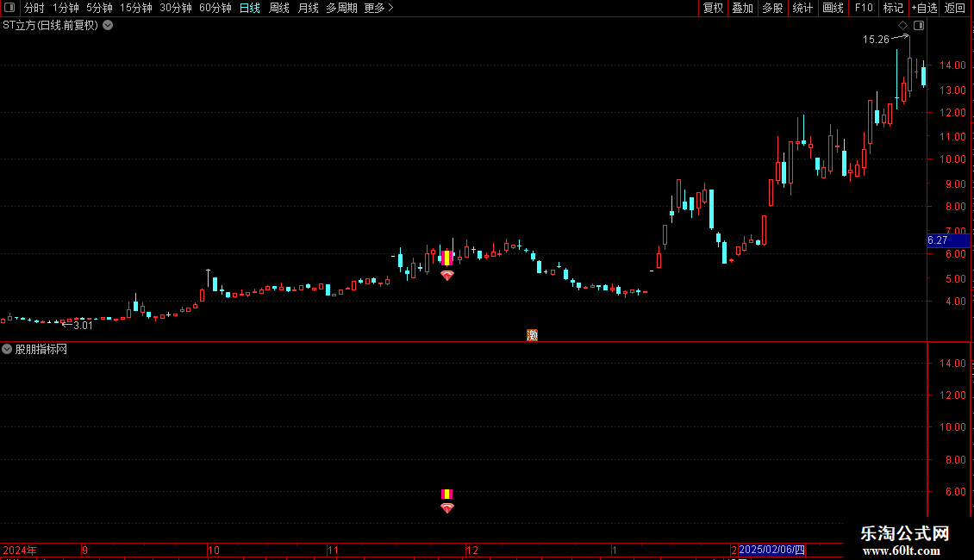Viewport: 974px width, 560px height.
Task: Click the month 12 marker on the time axis
Action: coord(472,551)
